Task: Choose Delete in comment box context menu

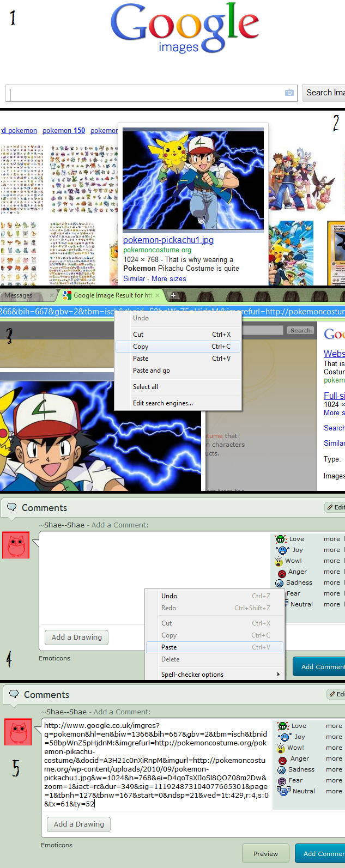Action: tap(215, 659)
